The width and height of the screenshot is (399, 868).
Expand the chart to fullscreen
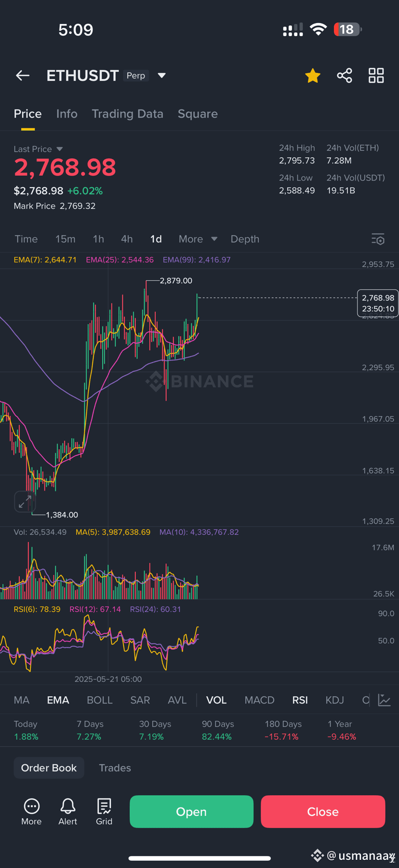click(25, 502)
